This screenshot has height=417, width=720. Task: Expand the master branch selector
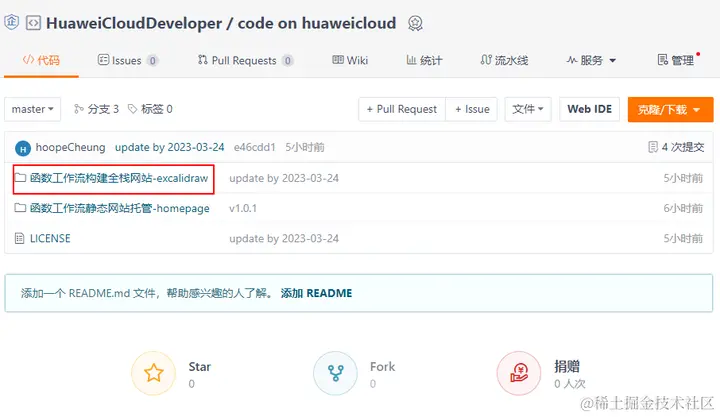click(33, 109)
